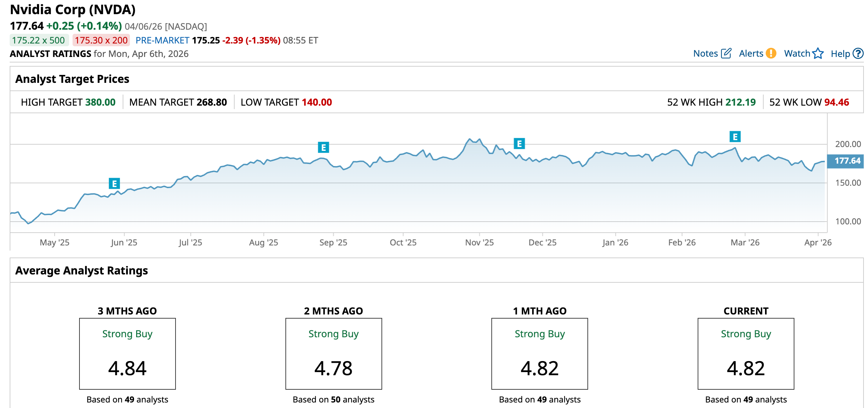The width and height of the screenshot is (868, 408).
Task: Click the Watch link text
Action: click(797, 54)
